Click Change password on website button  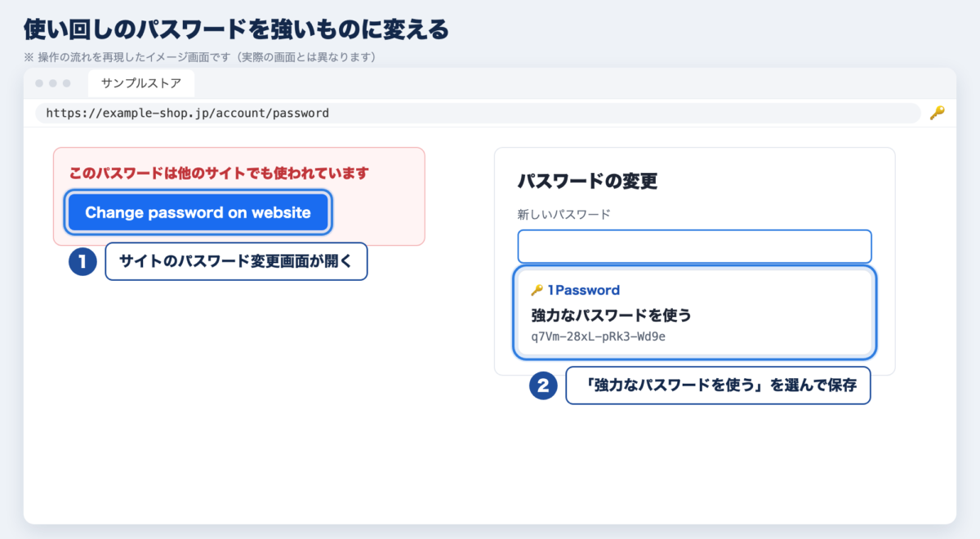click(x=198, y=212)
